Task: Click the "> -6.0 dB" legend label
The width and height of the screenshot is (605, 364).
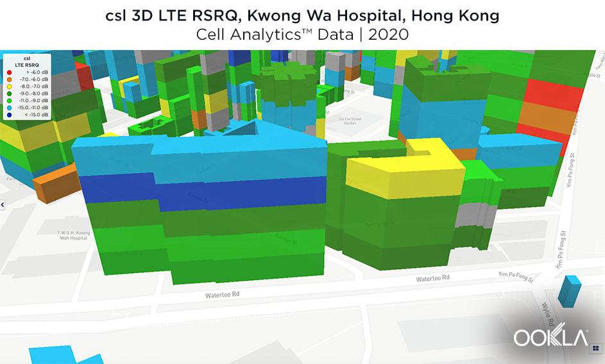Action: point(37,72)
